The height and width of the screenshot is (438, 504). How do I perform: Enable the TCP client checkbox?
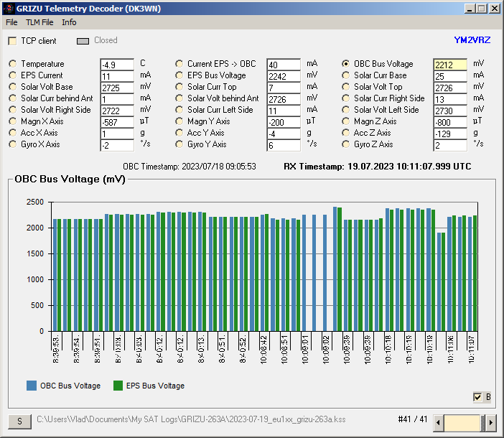tap(12, 41)
